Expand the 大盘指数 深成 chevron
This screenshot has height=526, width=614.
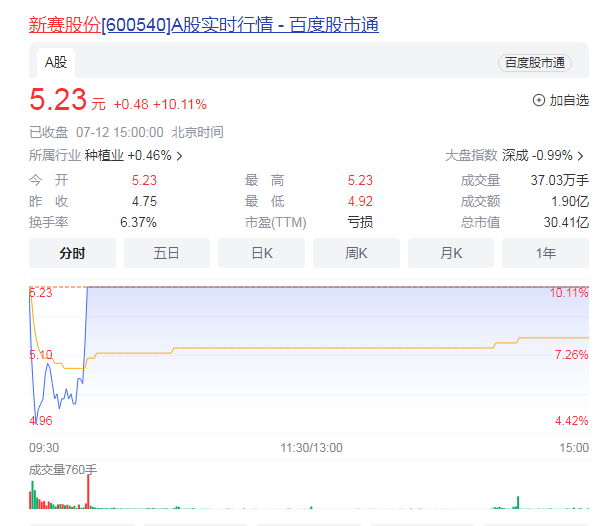tap(580, 156)
